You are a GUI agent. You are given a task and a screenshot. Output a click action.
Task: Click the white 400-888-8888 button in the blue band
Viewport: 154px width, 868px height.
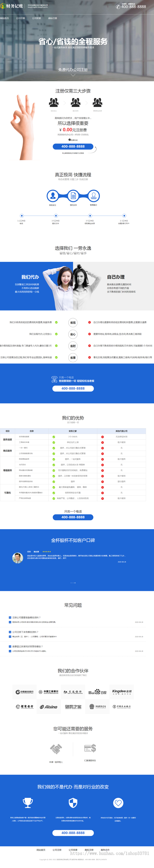[73, 388]
